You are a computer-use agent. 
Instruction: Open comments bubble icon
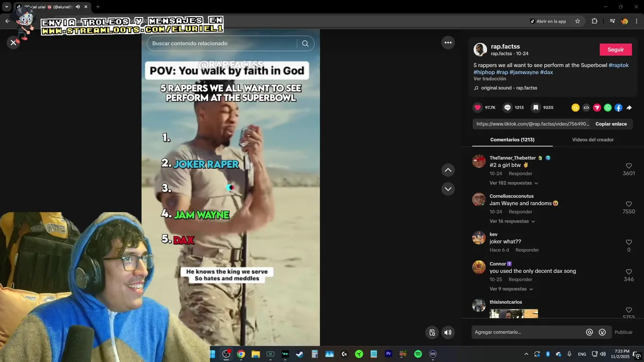coord(507,108)
